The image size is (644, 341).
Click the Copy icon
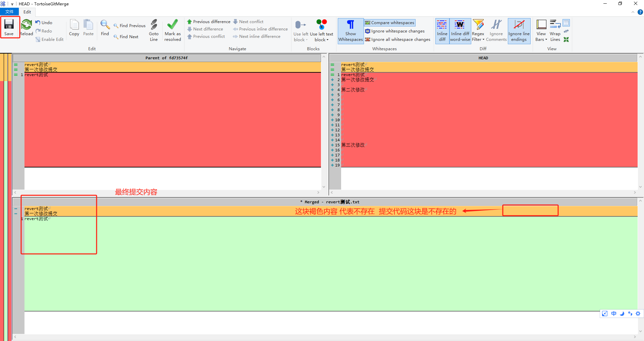74,27
